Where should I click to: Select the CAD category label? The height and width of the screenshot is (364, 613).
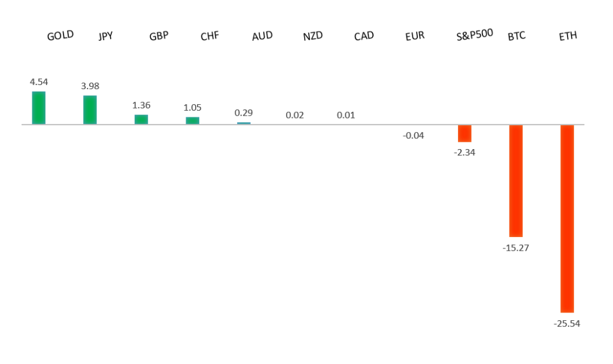363,36
